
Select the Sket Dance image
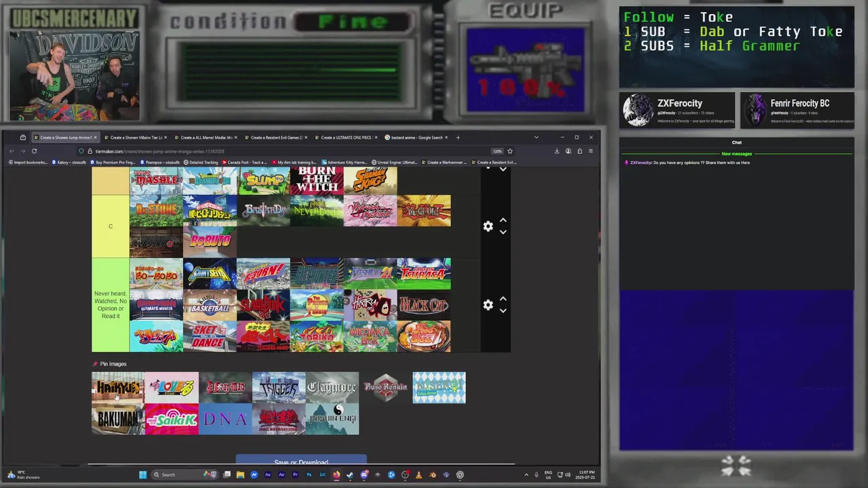click(210, 336)
